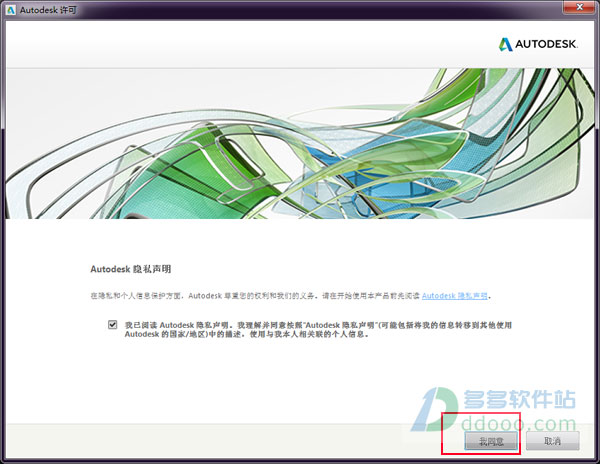Uncheck the Autodesk privacy statement agreement checkbox
600x464 pixels.
[x=112, y=325]
